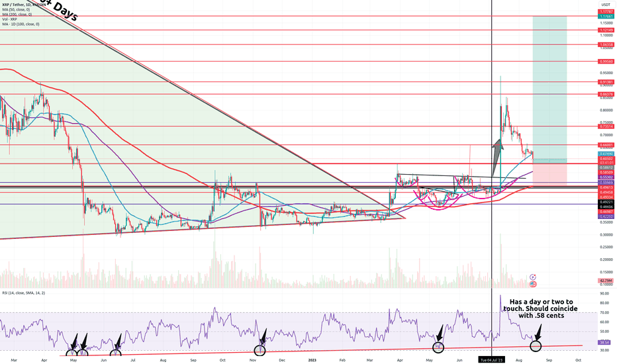Select the 0.99560 price level label
Screen dimensions: 617x364
[606, 62]
